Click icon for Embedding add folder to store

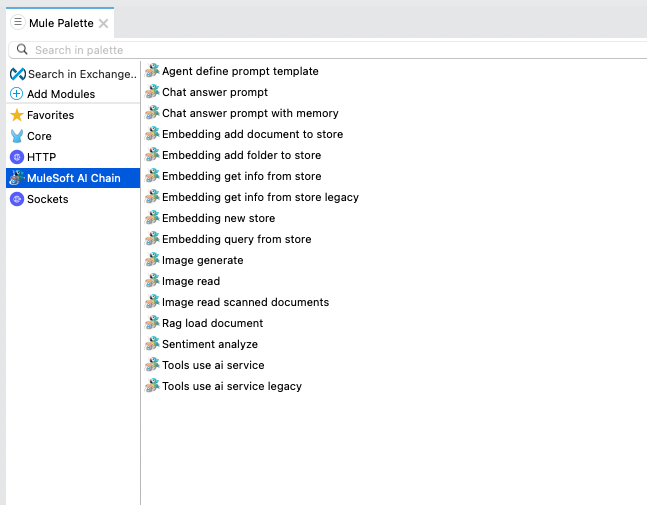152,155
